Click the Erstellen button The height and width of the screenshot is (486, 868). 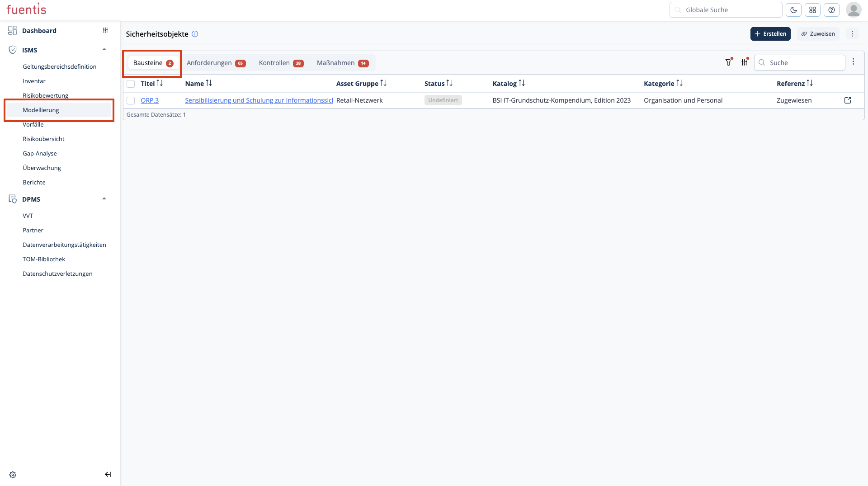tap(770, 34)
